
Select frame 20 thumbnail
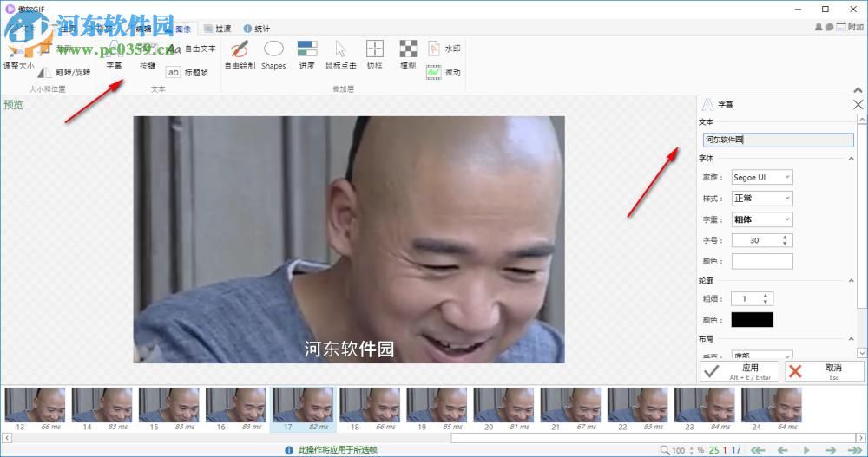point(503,409)
